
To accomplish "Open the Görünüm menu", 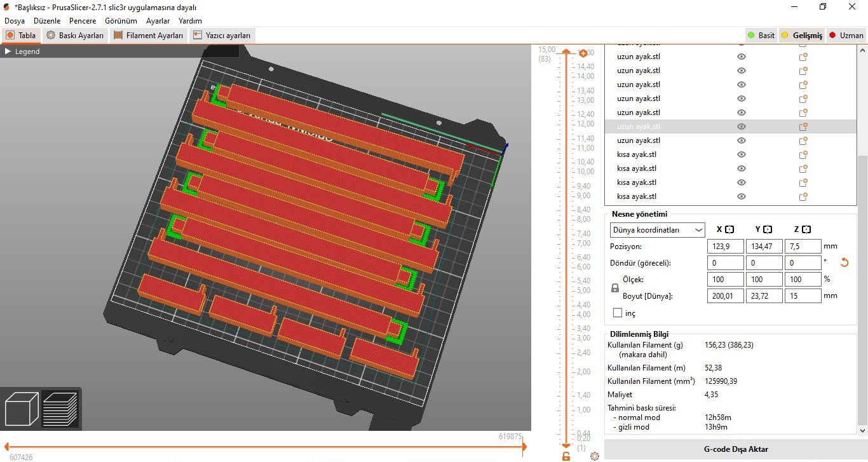I will coord(121,21).
